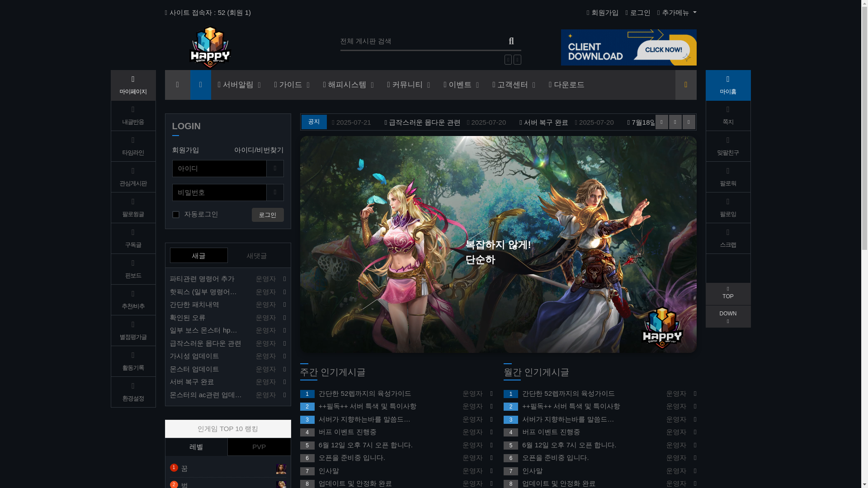Open 추천/비추 in the left sidebar

pyautogui.click(x=133, y=300)
